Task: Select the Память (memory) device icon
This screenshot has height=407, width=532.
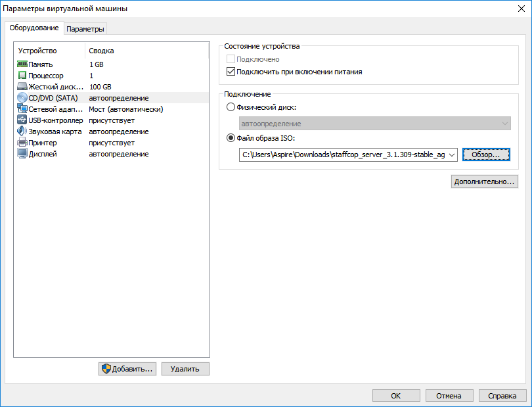Action: [20, 64]
